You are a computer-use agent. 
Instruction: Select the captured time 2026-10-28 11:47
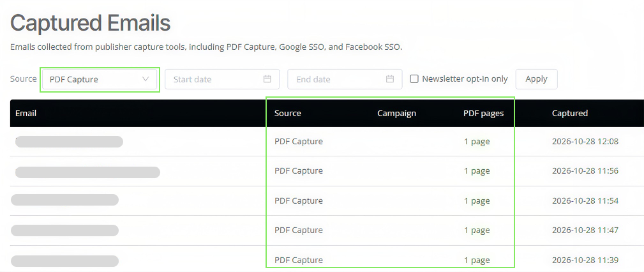tap(585, 230)
